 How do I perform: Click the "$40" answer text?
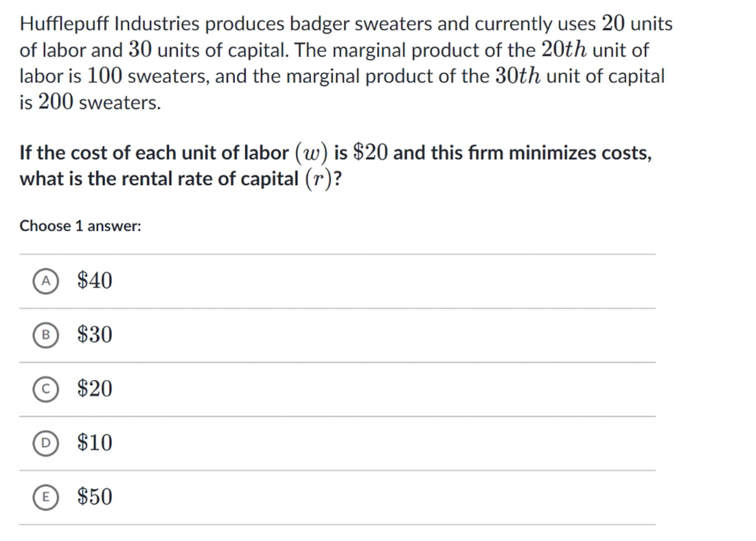click(x=94, y=280)
